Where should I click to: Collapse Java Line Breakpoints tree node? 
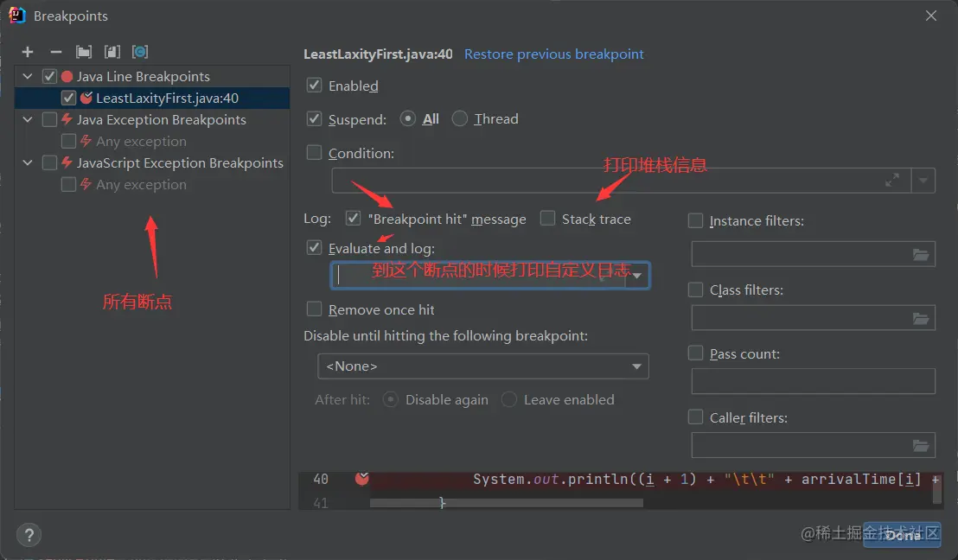click(28, 76)
